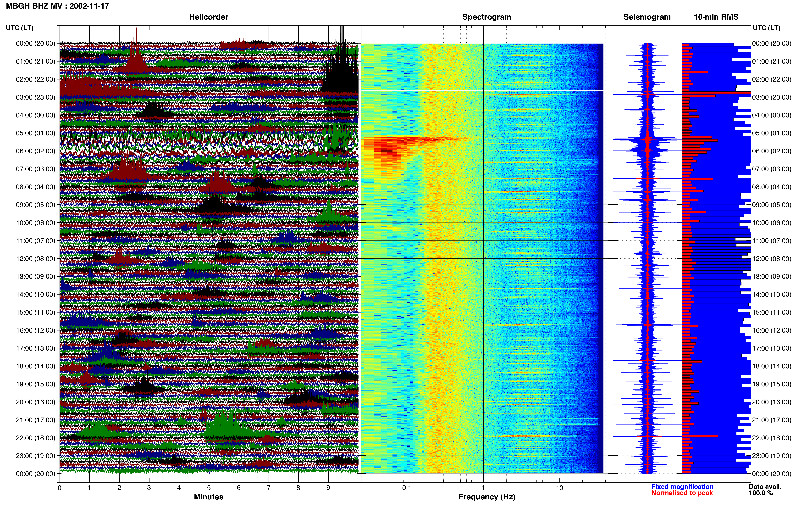Click the Helicorder panel heading

(x=209, y=17)
